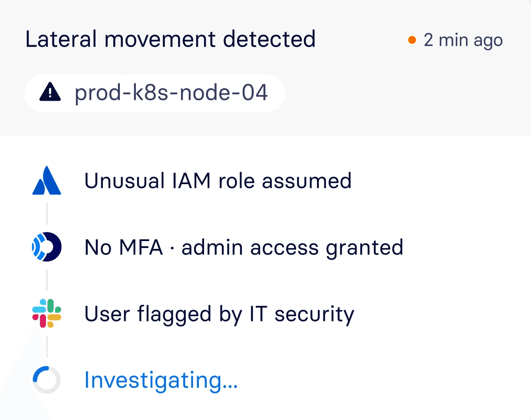Image resolution: width=531 pixels, height=420 pixels.
Task: Click the blue circular icon beside No MFA
Action: [47, 248]
